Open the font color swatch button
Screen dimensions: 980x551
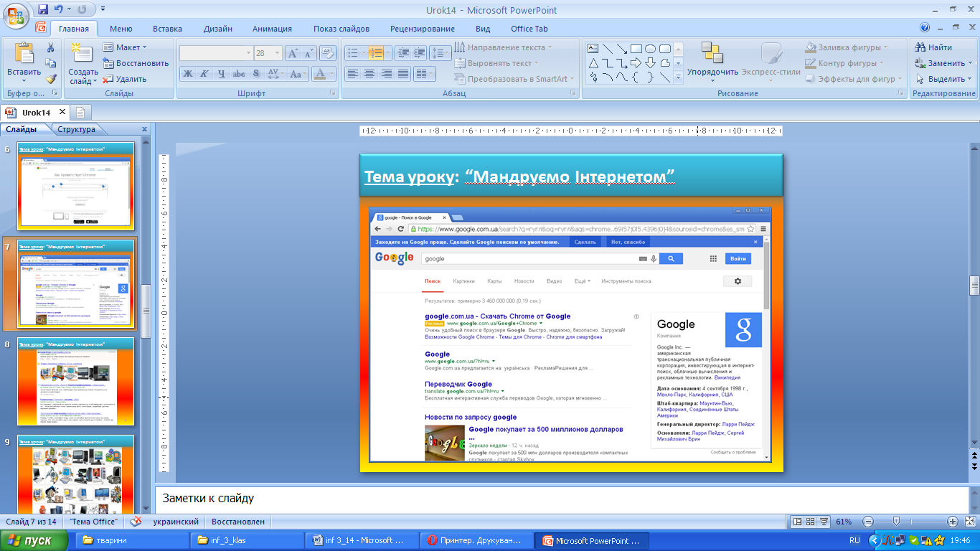click(319, 73)
